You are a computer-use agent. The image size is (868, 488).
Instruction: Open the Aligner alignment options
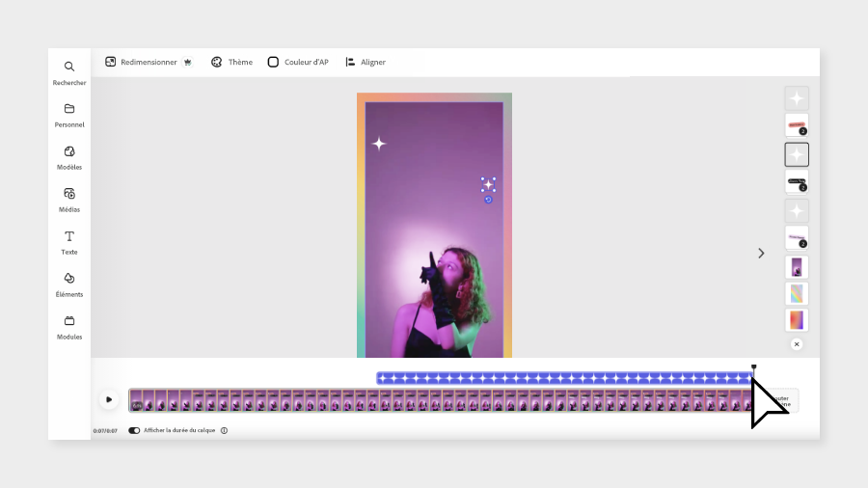tap(366, 62)
